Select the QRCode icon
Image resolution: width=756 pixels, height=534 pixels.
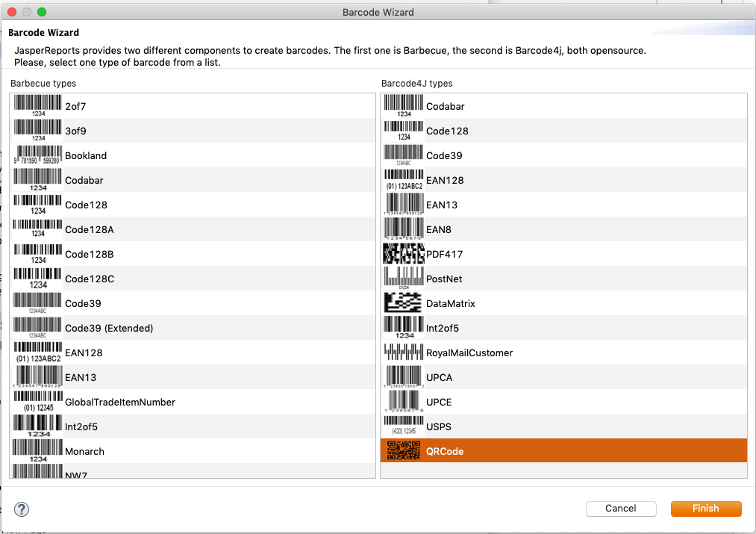[404, 450]
